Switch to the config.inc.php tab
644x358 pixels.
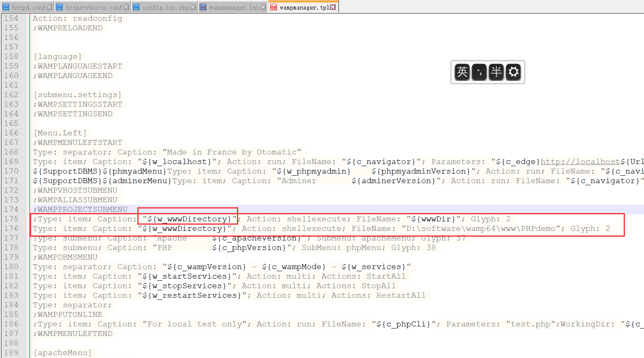(x=164, y=7)
